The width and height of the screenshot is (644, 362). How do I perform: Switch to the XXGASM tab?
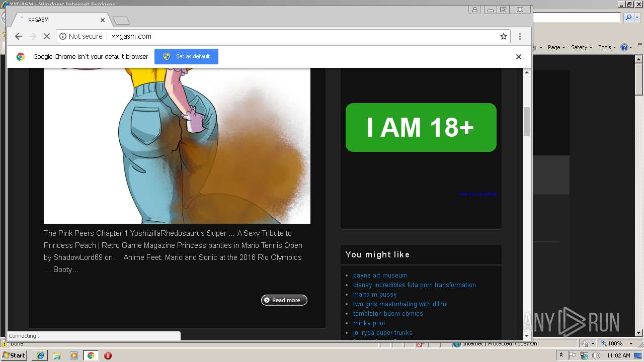(x=60, y=20)
